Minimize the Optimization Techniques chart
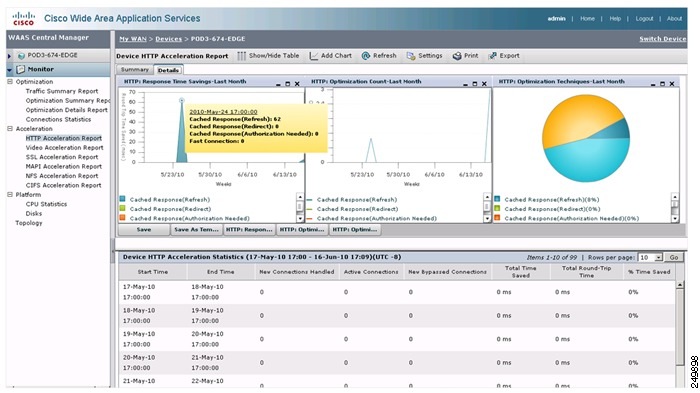The width and height of the screenshot is (700, 393). pyautogui.click(x=653, y=84)
